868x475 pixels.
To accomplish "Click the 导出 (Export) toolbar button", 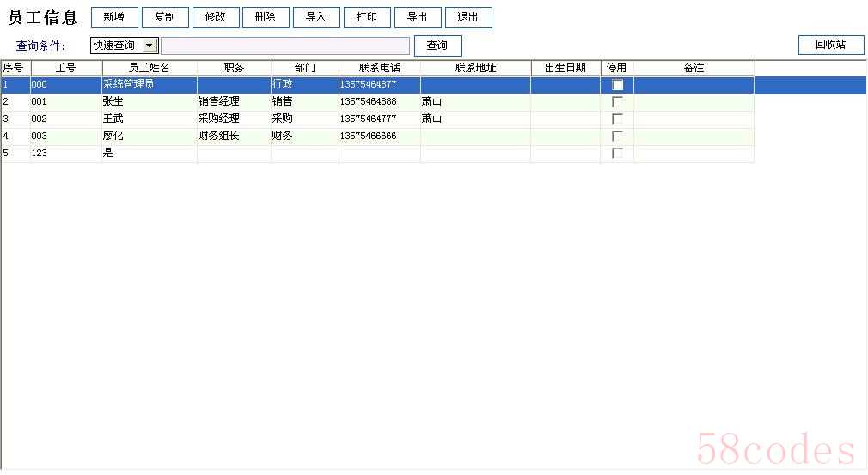I will point(418,17).
